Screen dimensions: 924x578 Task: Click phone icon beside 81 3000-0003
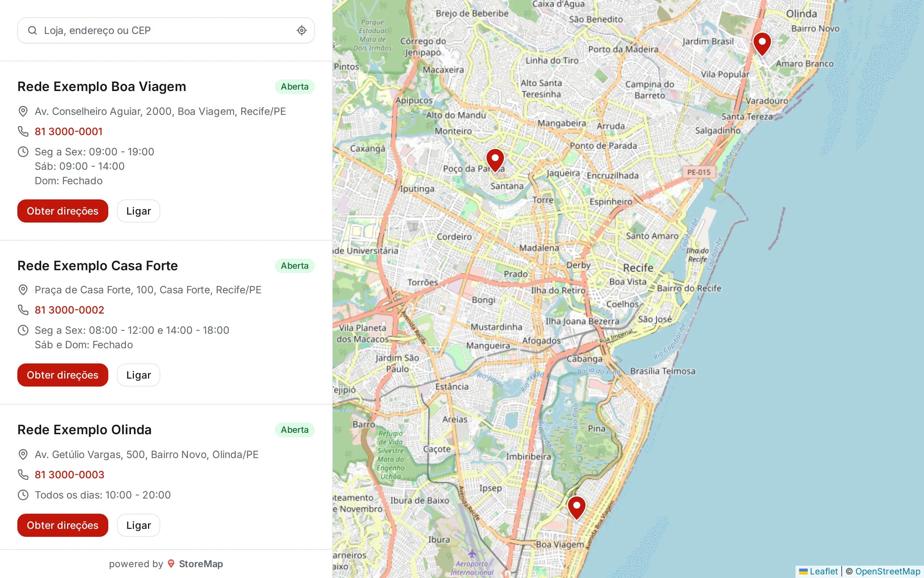tap(23, 475)
